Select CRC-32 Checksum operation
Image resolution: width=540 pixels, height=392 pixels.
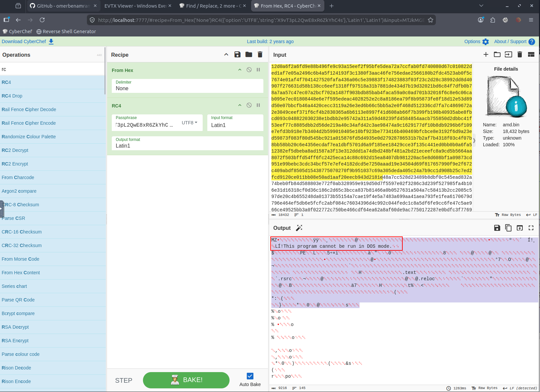click(x=53, y=245)
